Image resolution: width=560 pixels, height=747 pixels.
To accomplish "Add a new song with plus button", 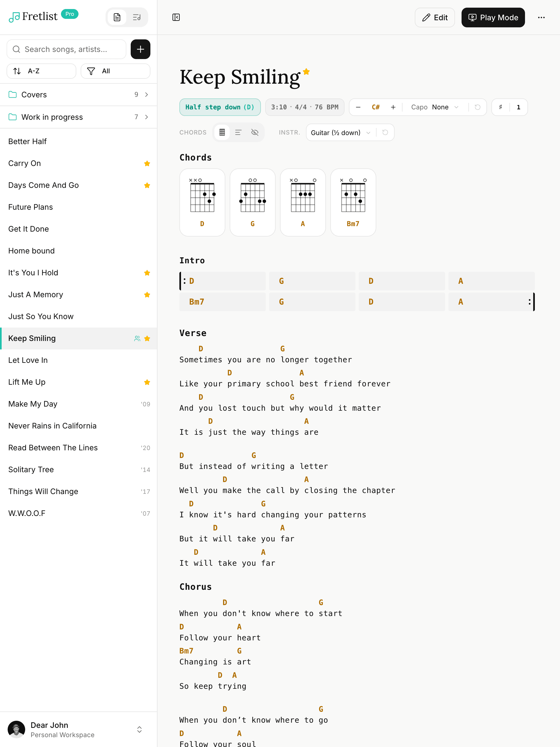I will tap(140, 49).
